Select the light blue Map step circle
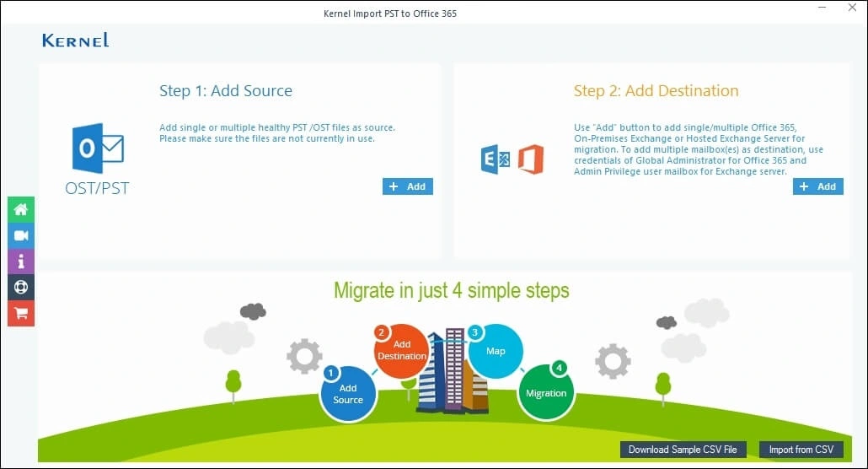The image size is (868, 469). click(x=496, y=350)
